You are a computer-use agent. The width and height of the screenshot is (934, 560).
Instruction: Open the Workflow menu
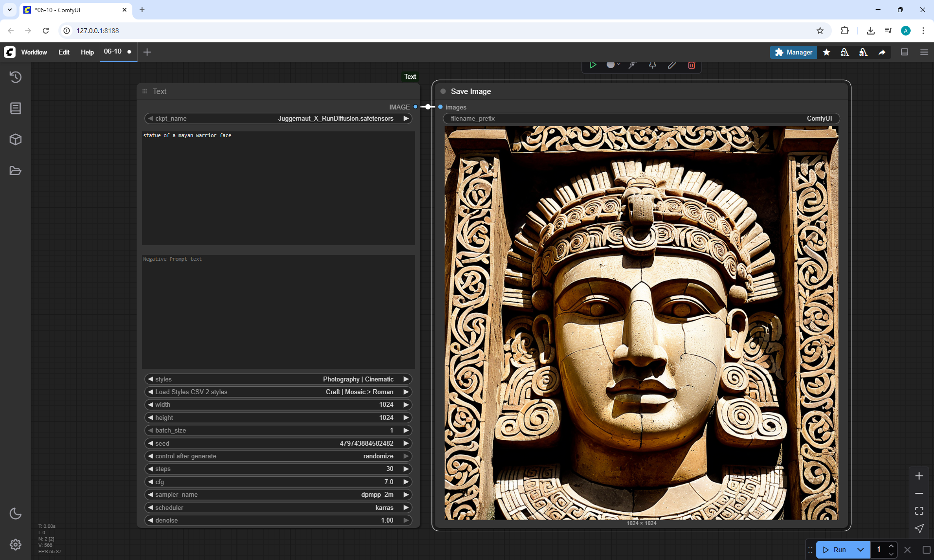coord(34,52)
